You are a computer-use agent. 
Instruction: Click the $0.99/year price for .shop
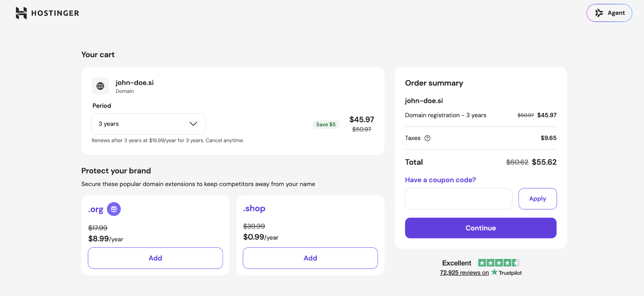click(261, 237)
